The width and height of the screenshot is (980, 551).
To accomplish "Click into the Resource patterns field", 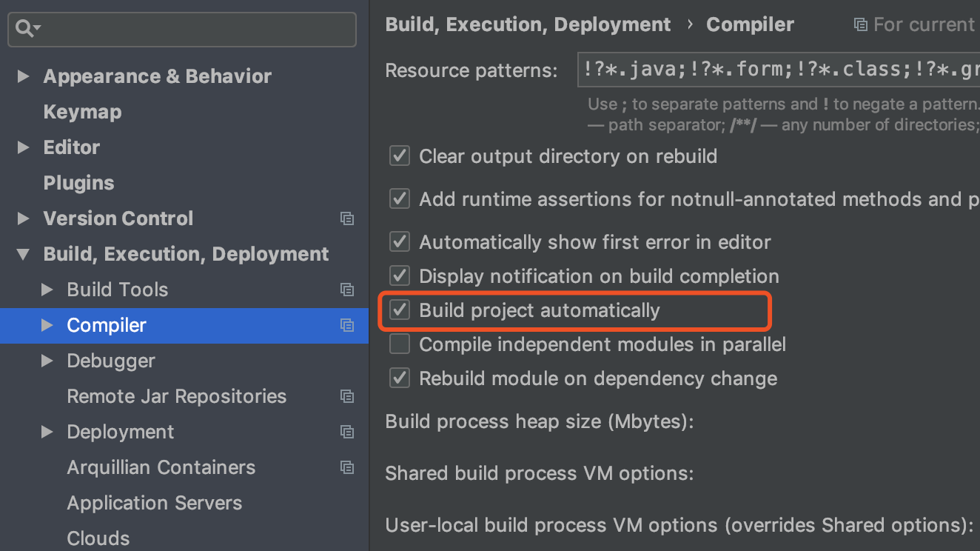I will click(777, 70).
